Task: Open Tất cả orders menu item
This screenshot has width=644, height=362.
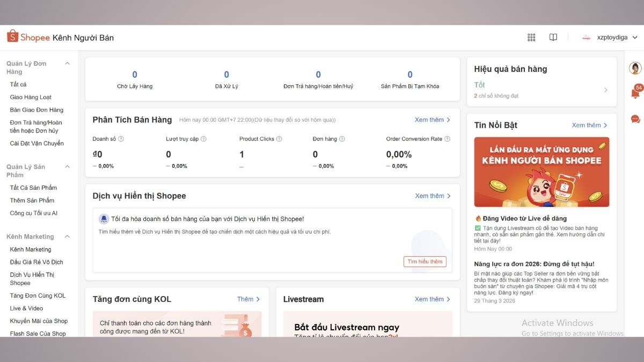Action: tap(18, 85)
